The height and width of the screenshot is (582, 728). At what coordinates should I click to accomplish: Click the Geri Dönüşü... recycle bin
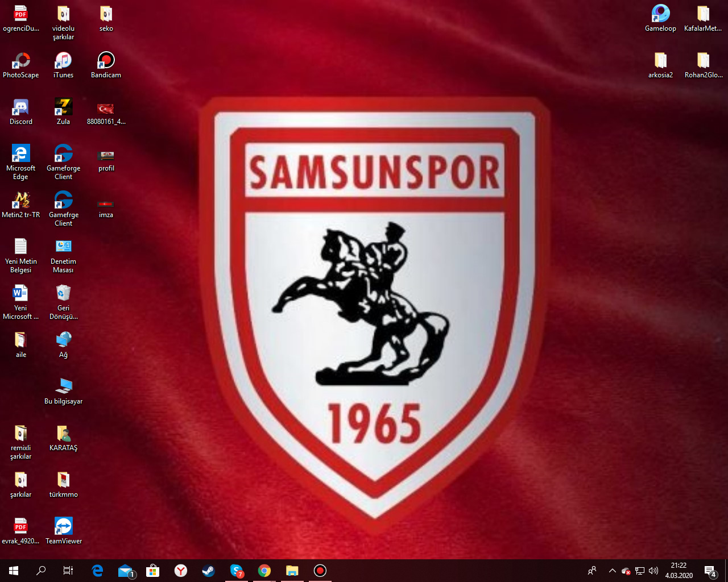[x=63, y=302]
